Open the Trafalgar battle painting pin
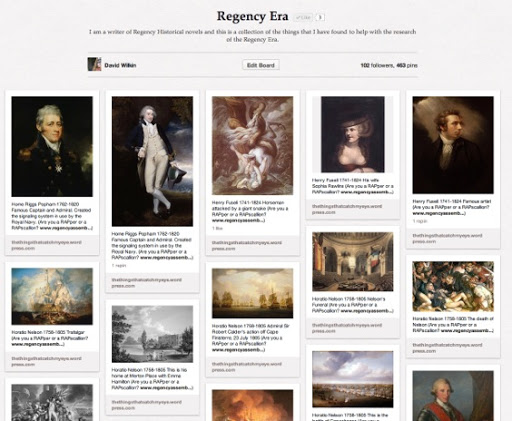The height and width of the screenshot is (421, 512). point(52,296)
